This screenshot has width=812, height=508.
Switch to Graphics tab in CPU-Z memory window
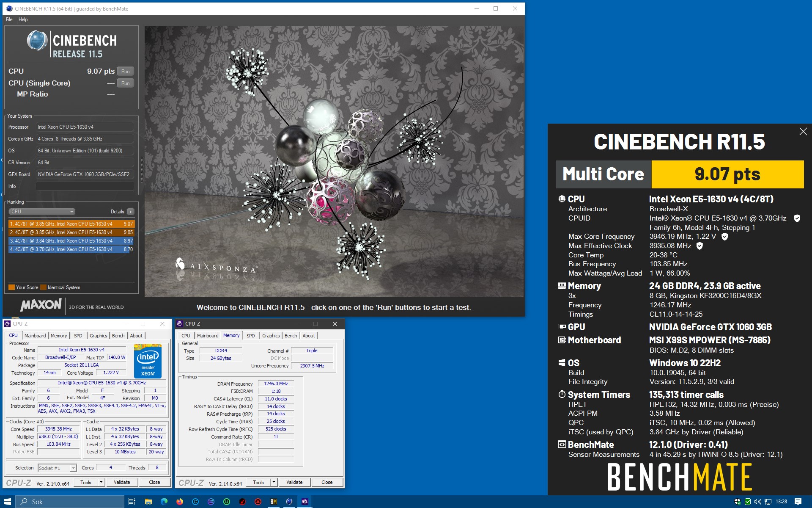point(271,336)
